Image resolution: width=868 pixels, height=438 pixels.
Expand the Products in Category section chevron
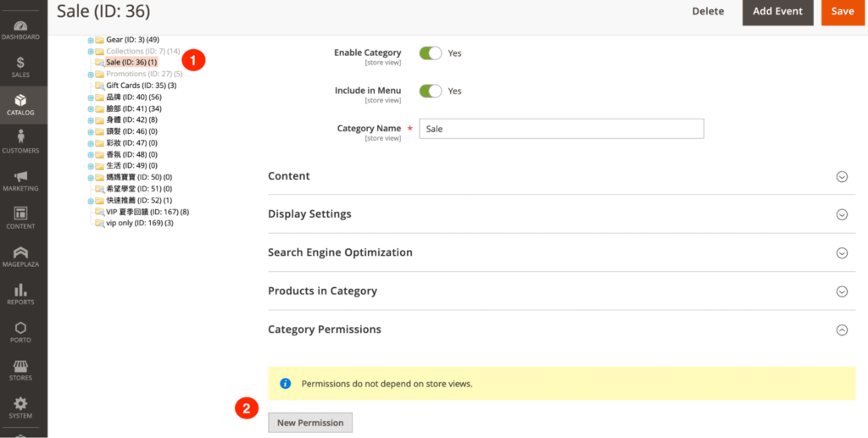click(842, 291)
